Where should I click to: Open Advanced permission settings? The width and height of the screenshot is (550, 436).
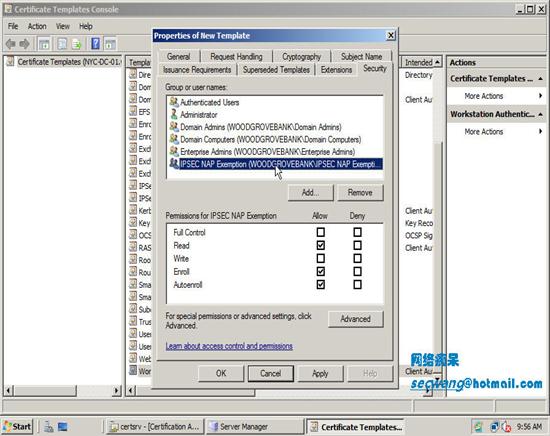coord(356,319)
